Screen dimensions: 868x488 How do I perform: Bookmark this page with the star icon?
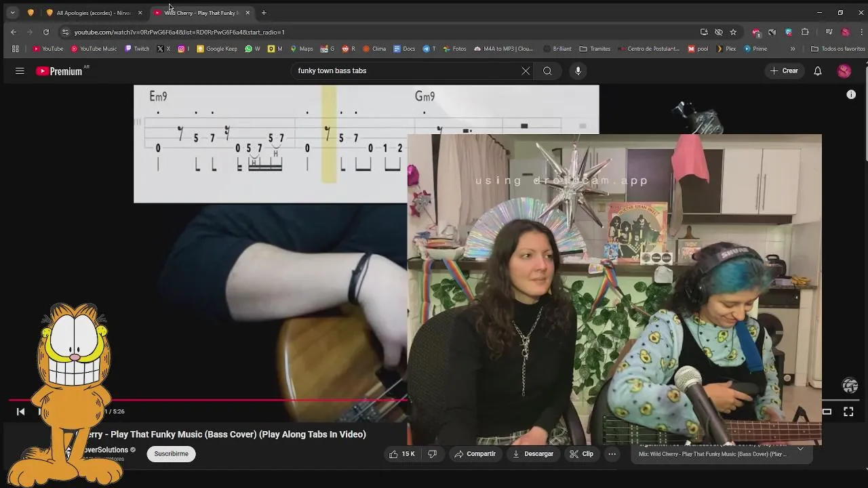733,32
